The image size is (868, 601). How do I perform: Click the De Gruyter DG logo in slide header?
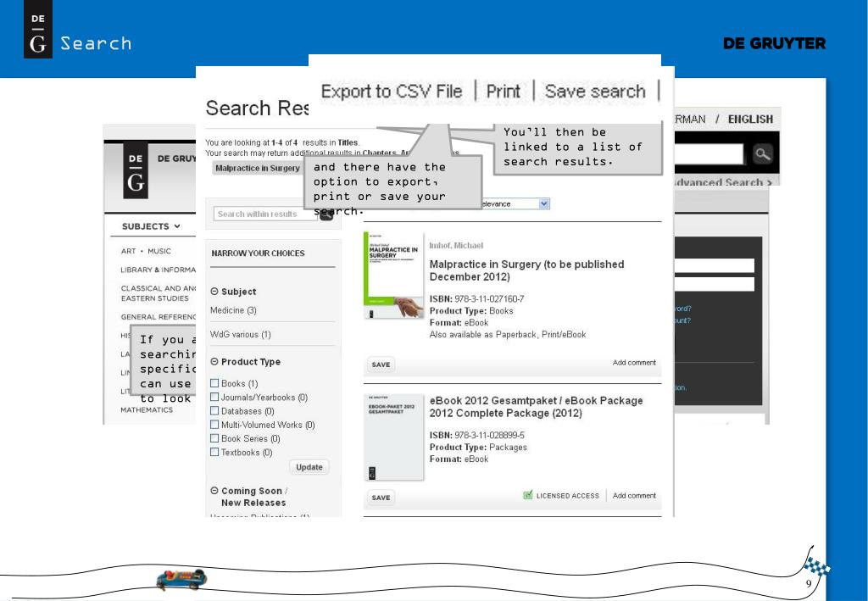pyautogui.click(x=37, y=30)
